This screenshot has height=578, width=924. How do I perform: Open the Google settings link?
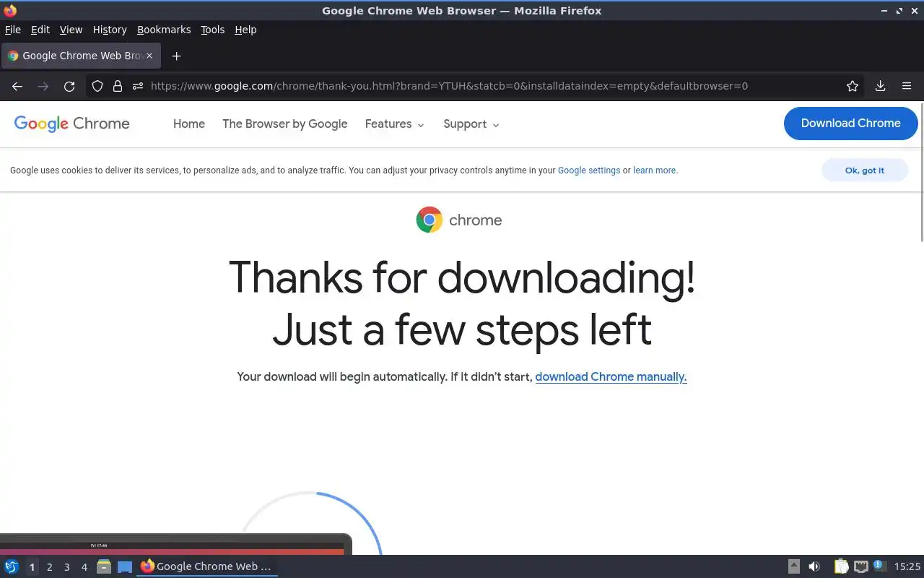(589, 171)
